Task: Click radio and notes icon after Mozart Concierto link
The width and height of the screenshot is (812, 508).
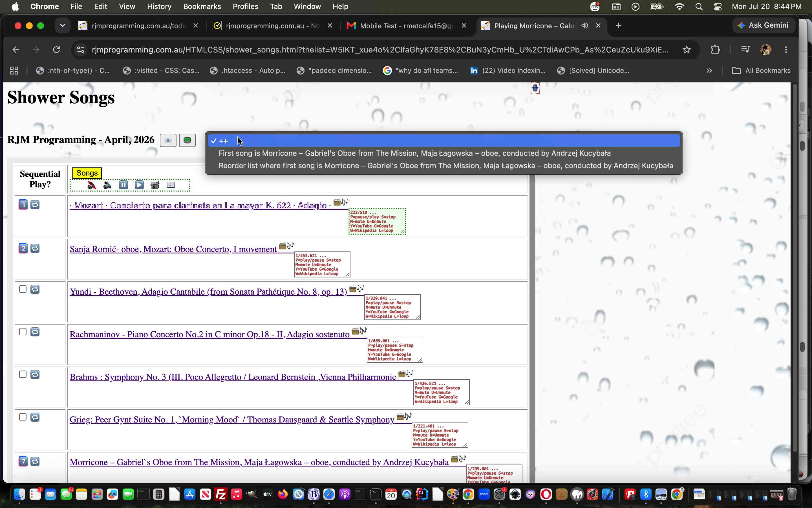Action: pos(341,202)
